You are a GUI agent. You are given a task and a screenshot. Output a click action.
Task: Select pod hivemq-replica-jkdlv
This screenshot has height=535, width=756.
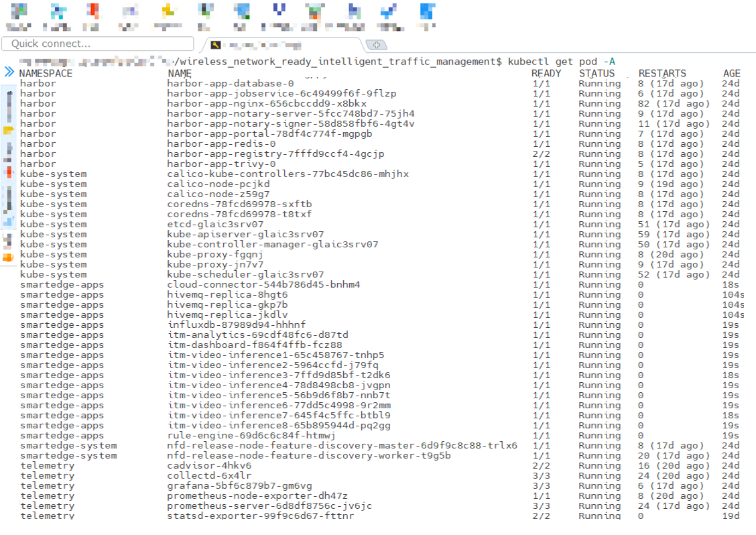(228, 315)
